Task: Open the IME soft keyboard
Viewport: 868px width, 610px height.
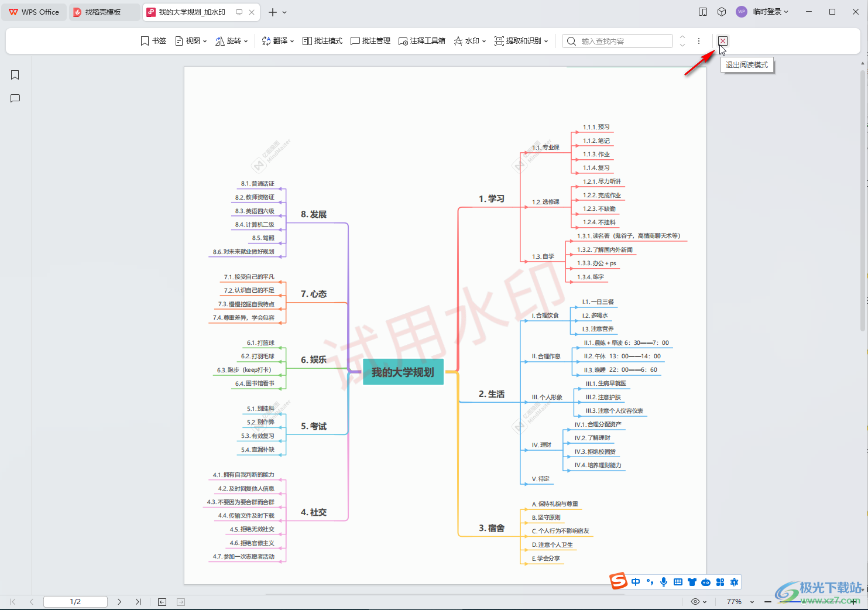Action: 678,582
